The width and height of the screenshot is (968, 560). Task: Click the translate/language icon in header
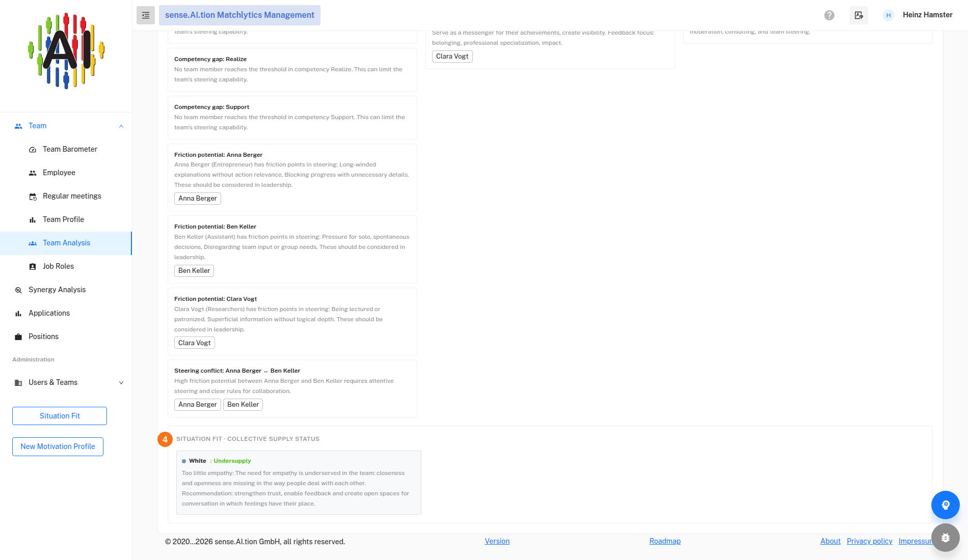point(859,15)
